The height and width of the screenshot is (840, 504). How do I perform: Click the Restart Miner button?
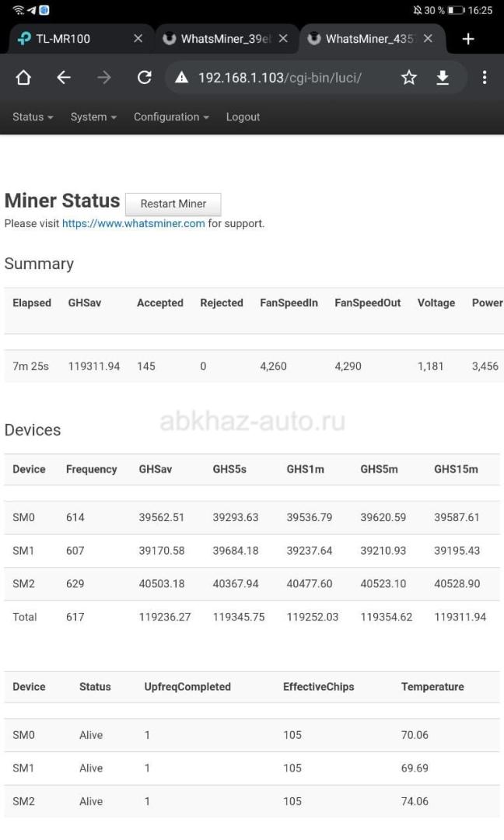tap(173, 204)
